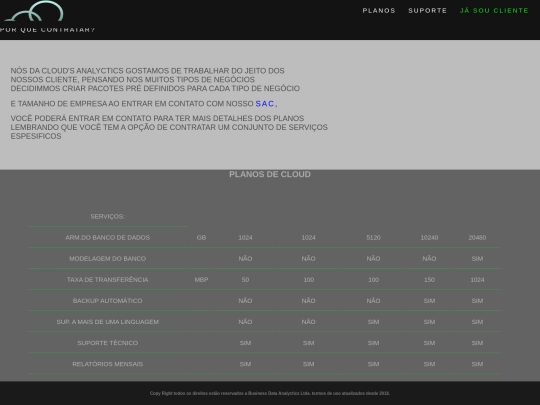Select TAXA DE TRANSFERÊNCIA row label
Image resolution: width=540 pixels, height=405 pixels.
pos(107,280)
